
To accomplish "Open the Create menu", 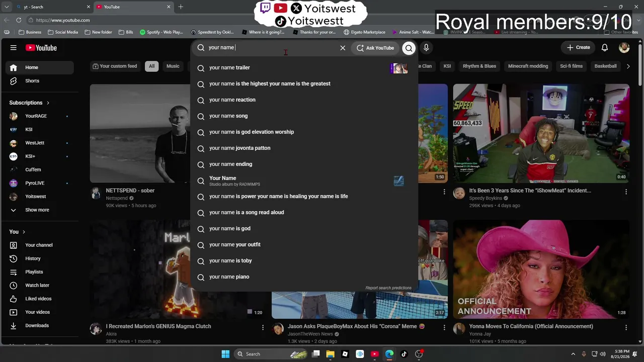I will pyautogui.click(x=578, y=47).
